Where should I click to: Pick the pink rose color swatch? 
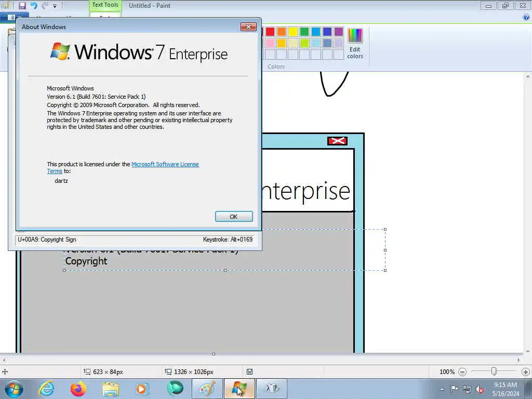pyautogui.click(x=270, y=43)
